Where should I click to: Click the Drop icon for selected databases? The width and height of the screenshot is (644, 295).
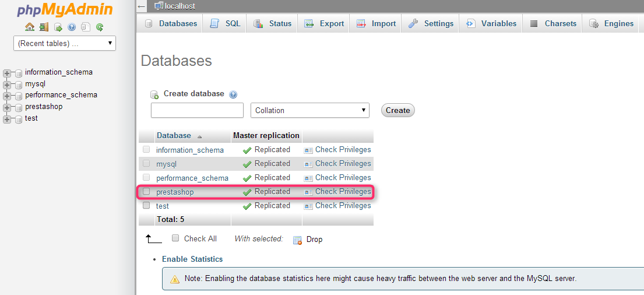point(297,240)
